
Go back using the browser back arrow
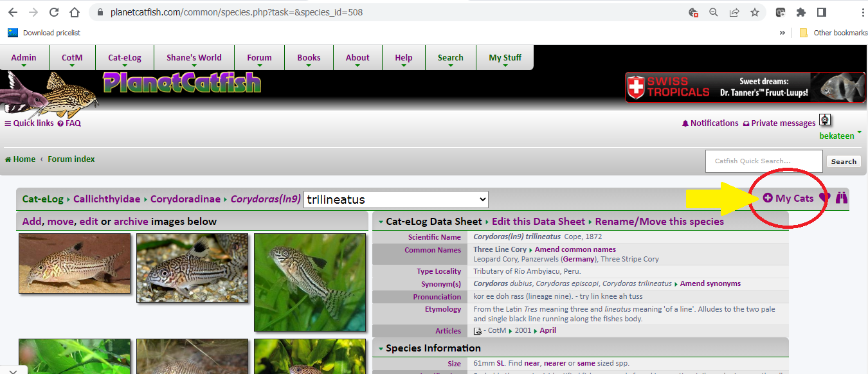point(13,12)
